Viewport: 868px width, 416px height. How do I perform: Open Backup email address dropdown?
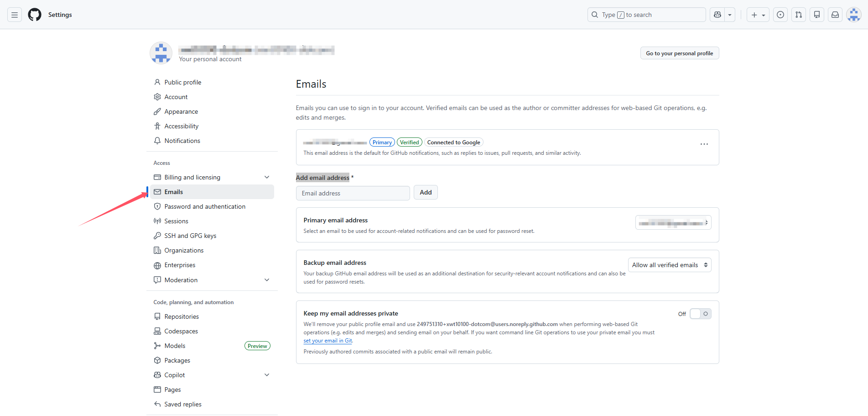tap(669, 265)
